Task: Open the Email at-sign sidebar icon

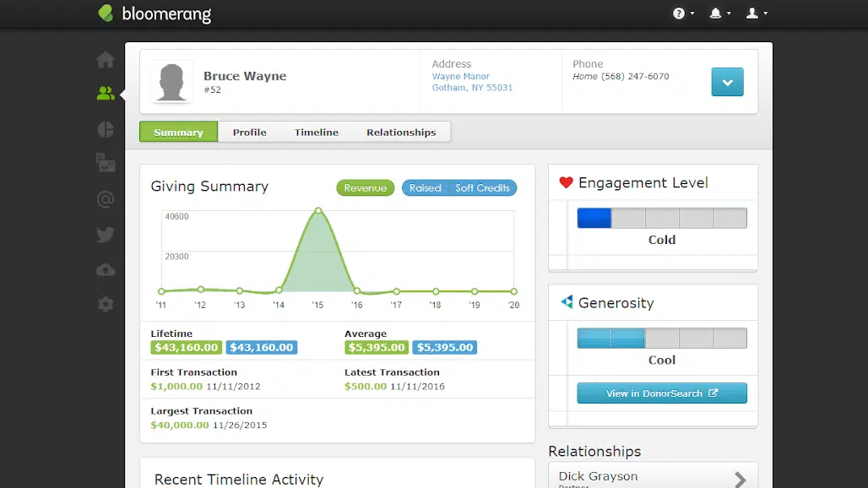Action: [x=106, y=199]
